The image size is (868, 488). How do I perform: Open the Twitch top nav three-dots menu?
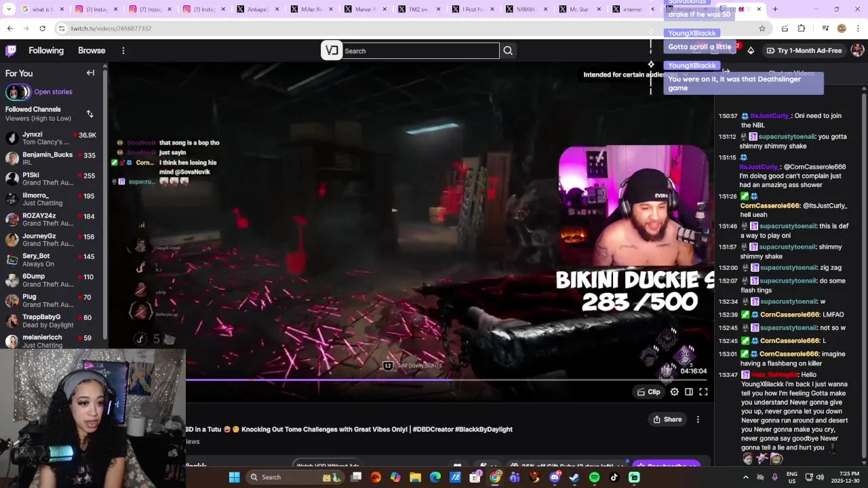tap(123, 51)
